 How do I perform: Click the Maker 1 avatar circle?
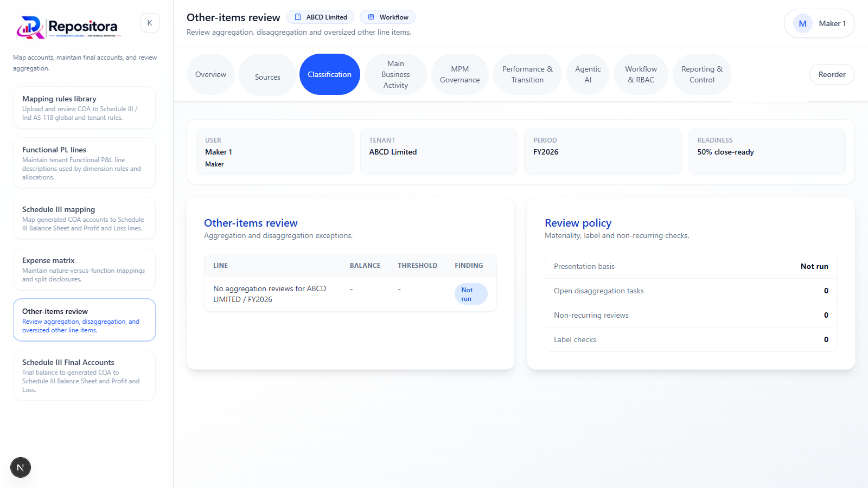point(802,23)
